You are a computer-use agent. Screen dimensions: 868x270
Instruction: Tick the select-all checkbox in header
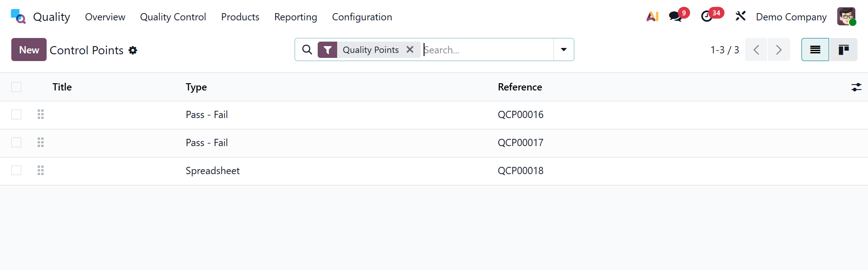point(16,87)
